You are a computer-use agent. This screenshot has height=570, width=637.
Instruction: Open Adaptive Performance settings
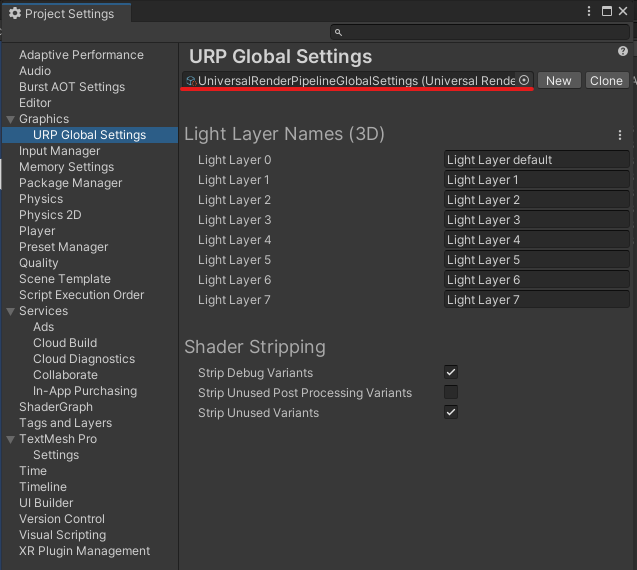81,55
